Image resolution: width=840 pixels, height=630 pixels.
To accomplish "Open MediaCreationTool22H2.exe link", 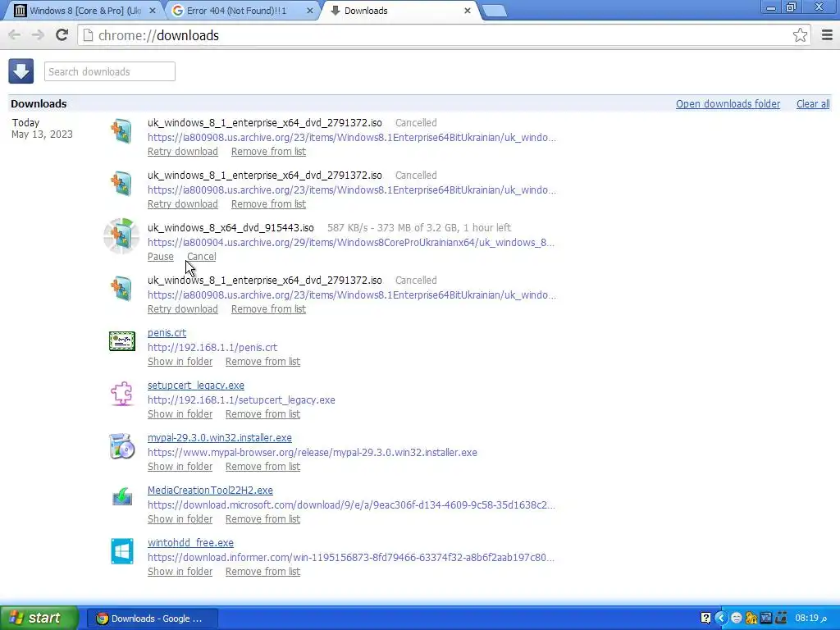I will coord(210,491).
